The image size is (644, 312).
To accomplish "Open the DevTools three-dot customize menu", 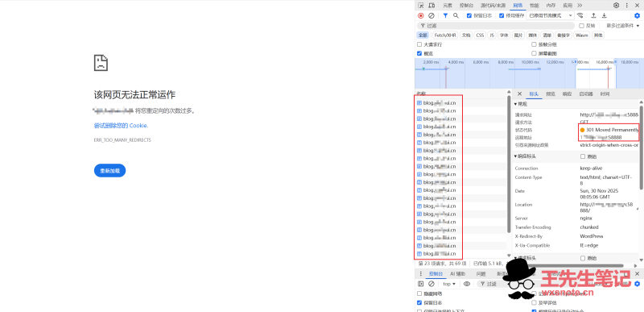I will pos(627,6).
